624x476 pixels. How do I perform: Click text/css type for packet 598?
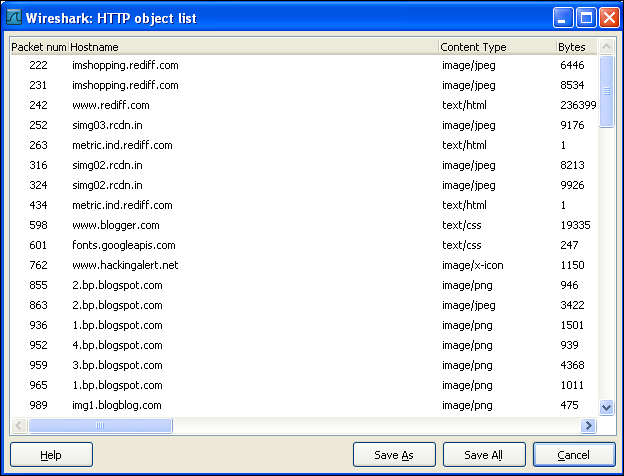coord(462,225)
